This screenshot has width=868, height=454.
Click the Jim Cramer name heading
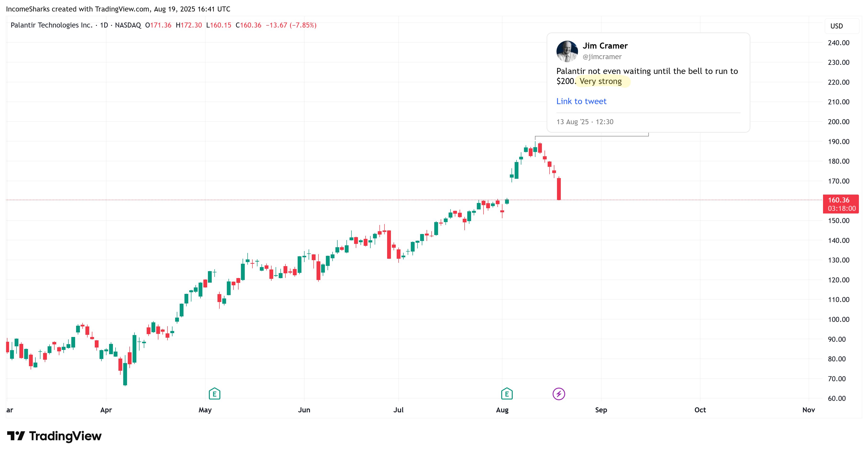pyautogui.click(x=605, y=45)
